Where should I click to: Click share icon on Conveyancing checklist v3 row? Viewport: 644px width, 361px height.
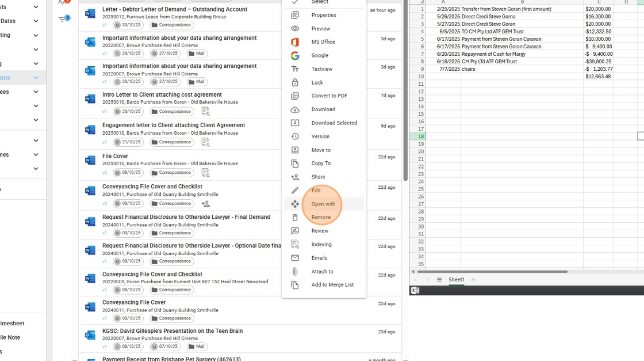click(205, 204)
